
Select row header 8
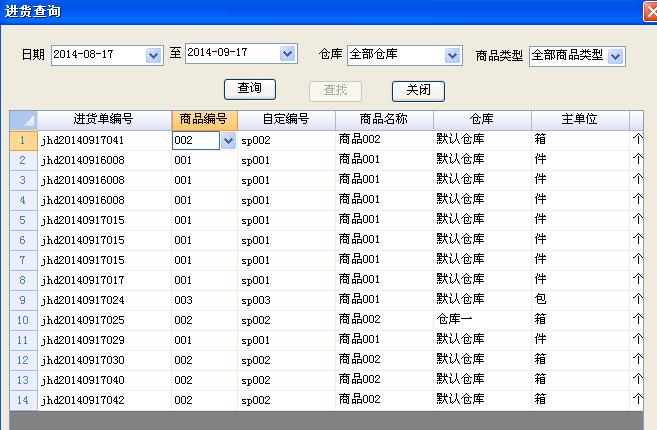coord(23,280)
